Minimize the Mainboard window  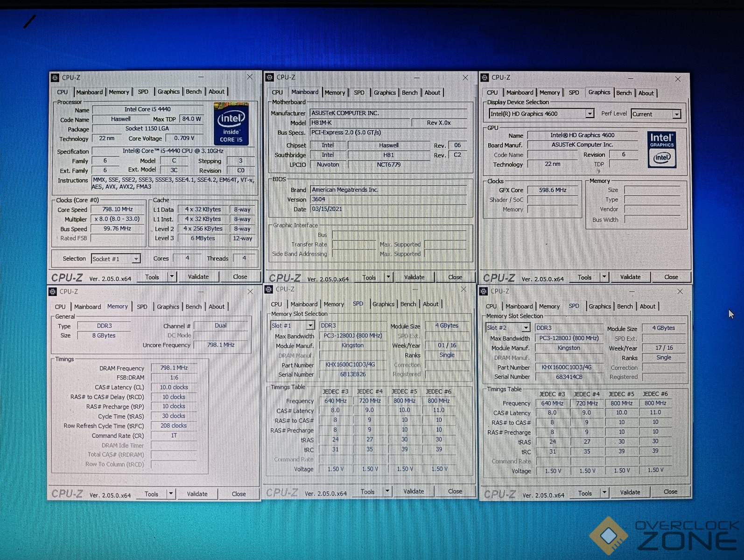(x=417, y=77)
